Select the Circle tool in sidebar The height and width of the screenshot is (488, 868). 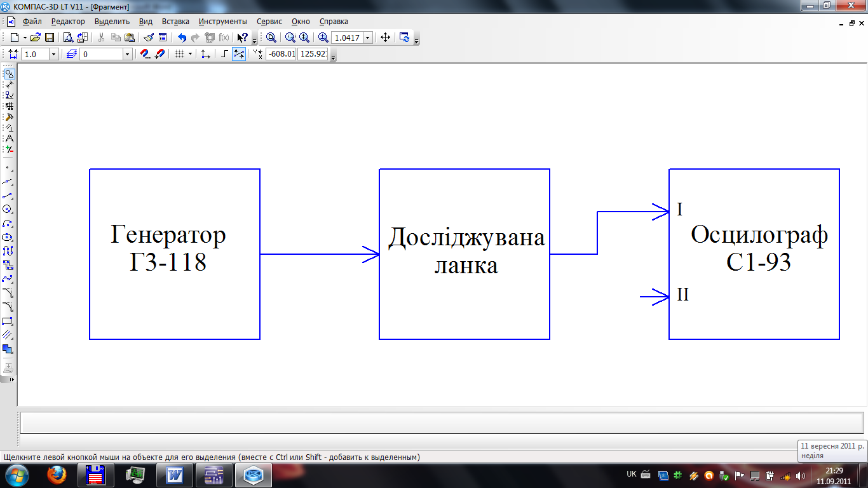8,209
